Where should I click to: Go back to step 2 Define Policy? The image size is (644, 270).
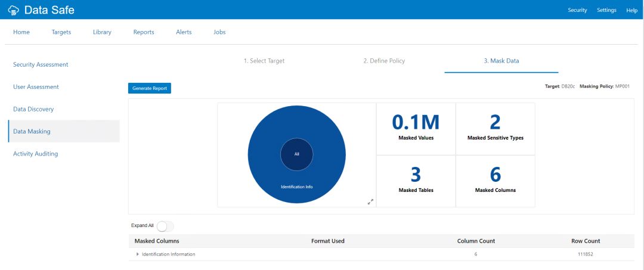[x=384, y=61]
